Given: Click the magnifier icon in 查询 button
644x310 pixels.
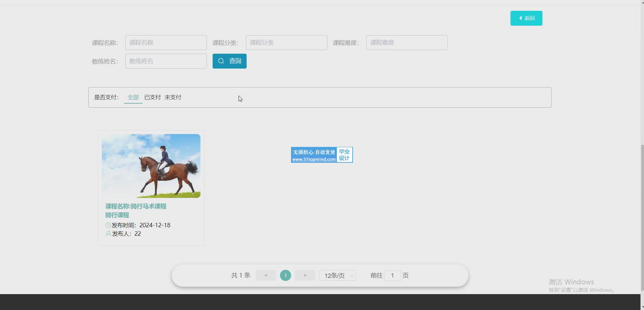Looking at the screenshot, I should tap(221, 61).
